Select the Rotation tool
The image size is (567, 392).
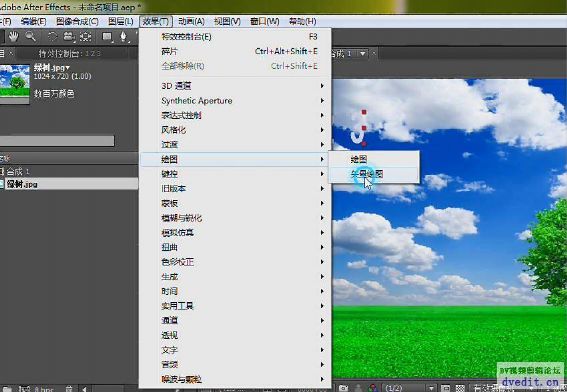pyautogui.click(x=52, y=36)
